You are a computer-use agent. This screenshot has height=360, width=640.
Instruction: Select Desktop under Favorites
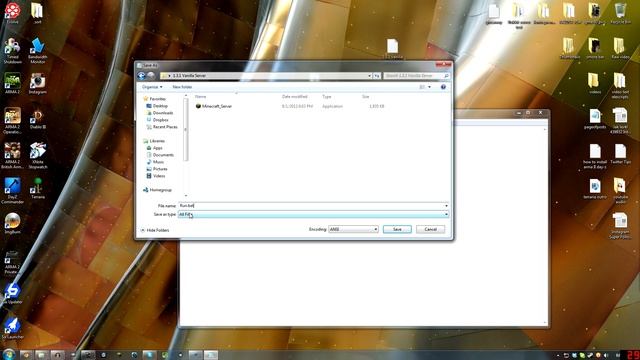[160, 106]
